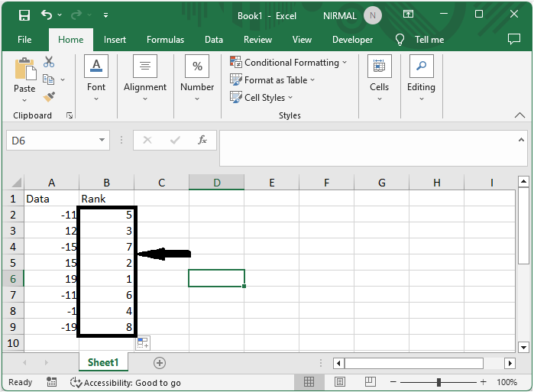This screenshot has width=534, height=392.
Task: Open the Number group button
Action: pos(197,79)
